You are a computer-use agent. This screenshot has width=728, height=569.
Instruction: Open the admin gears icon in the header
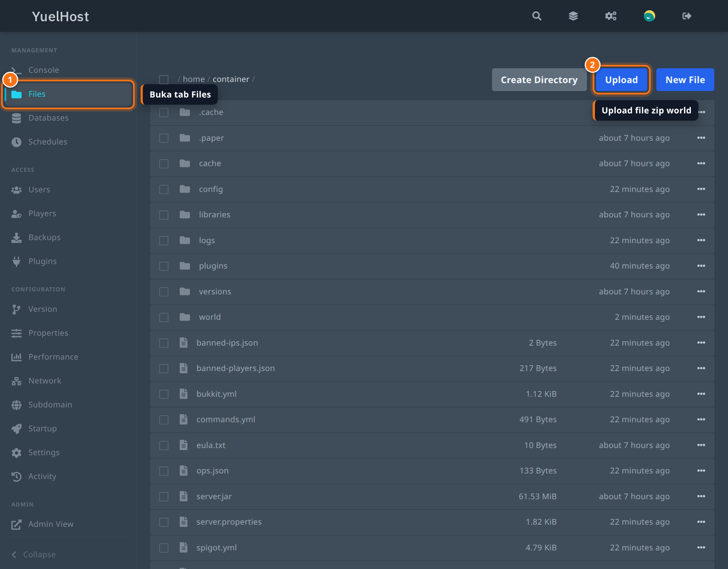point(610,16)
